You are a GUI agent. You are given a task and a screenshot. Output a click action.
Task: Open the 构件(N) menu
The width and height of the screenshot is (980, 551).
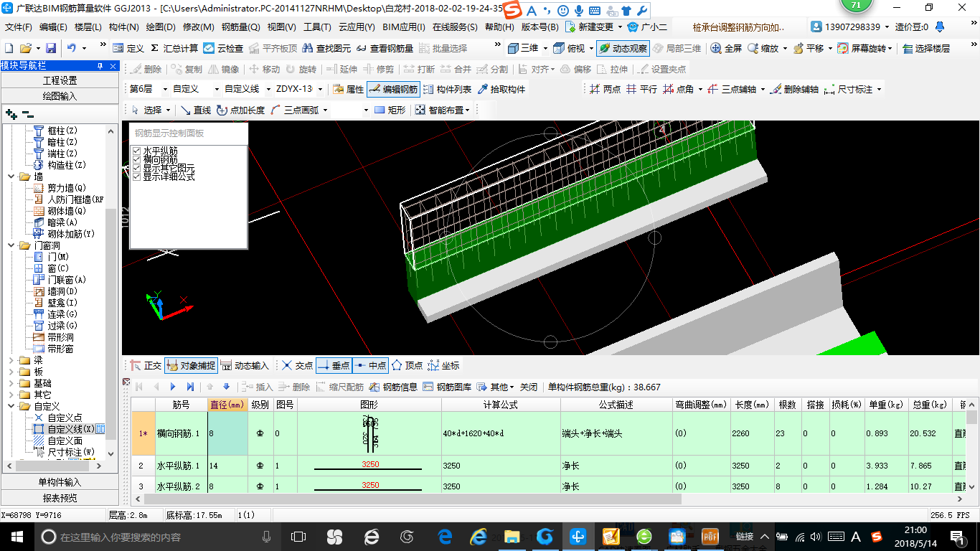123,27
